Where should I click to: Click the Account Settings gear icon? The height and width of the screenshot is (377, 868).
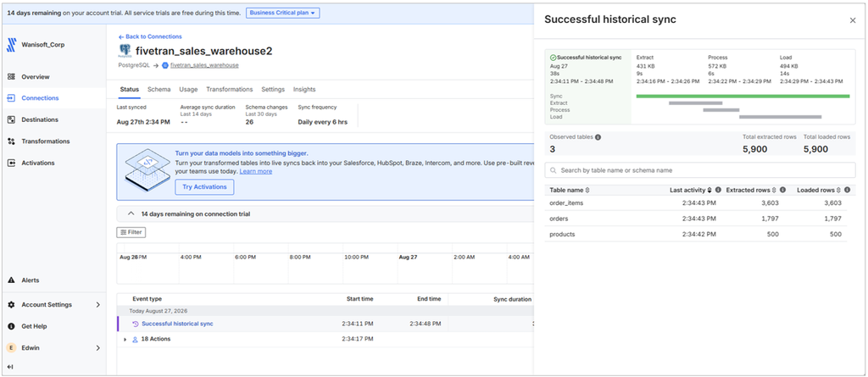click(x=11, y=304)
